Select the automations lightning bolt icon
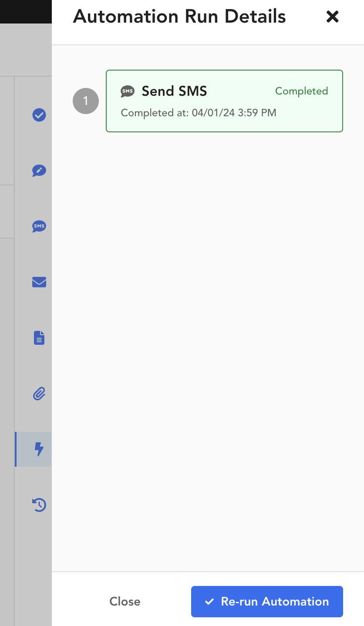 pos(39,449)
